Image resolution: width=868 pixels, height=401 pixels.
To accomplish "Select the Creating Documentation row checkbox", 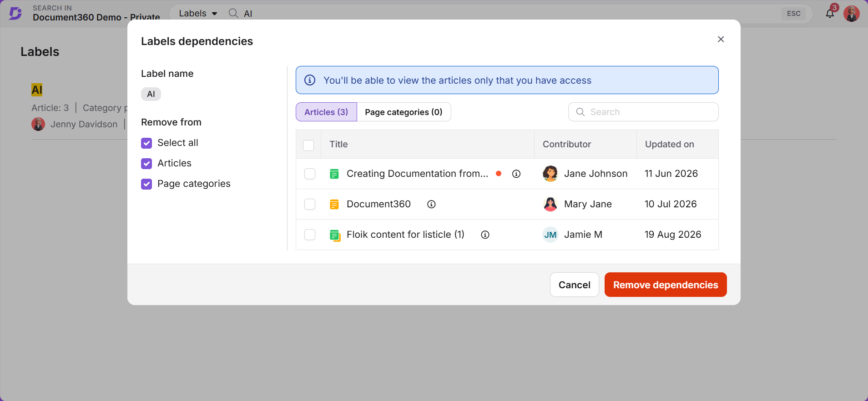I will (x=310, y=174).
